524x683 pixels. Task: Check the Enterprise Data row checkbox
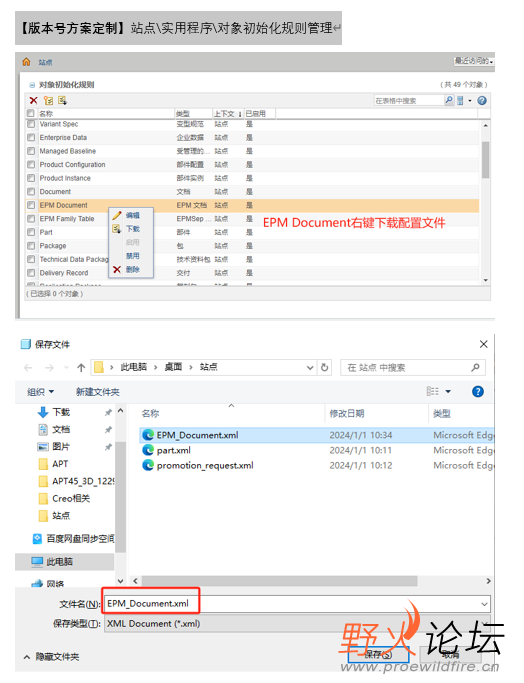[30, 138]
